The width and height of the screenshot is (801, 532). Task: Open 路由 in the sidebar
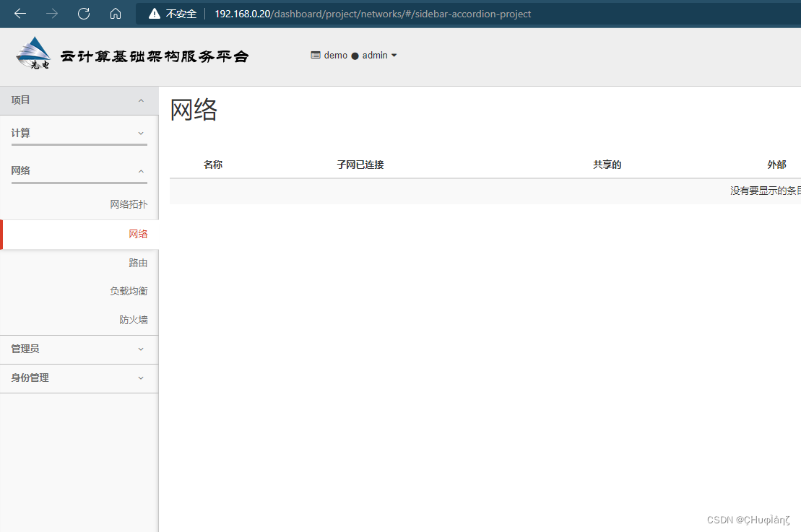(138, 263)
